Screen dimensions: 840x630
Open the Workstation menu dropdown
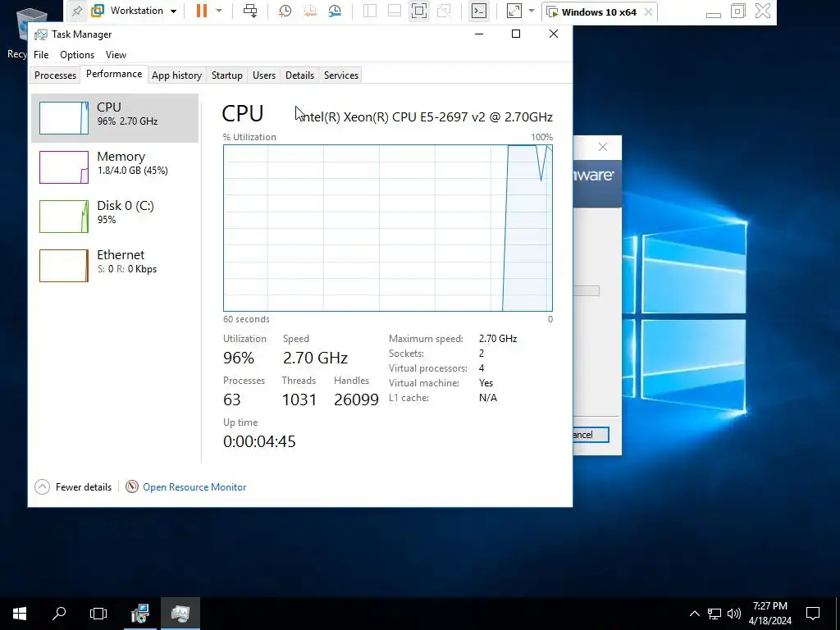click(x=135, y=11)
